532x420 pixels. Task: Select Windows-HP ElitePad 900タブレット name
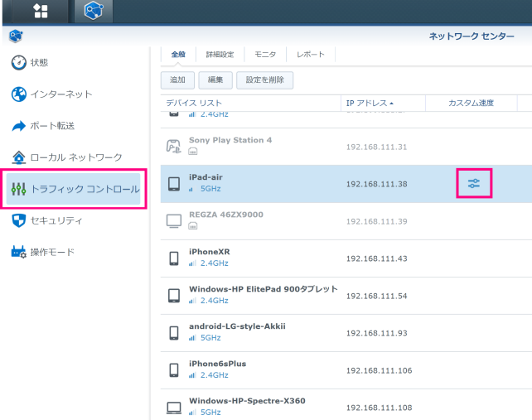pyautogui.click(x=264, y=289)
